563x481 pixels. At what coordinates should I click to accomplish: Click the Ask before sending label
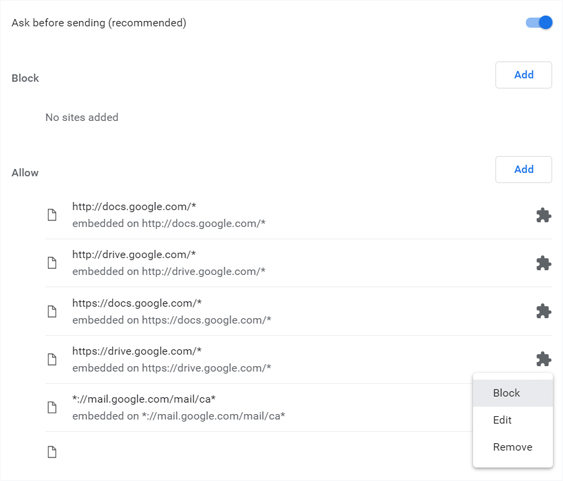(99, 23)
